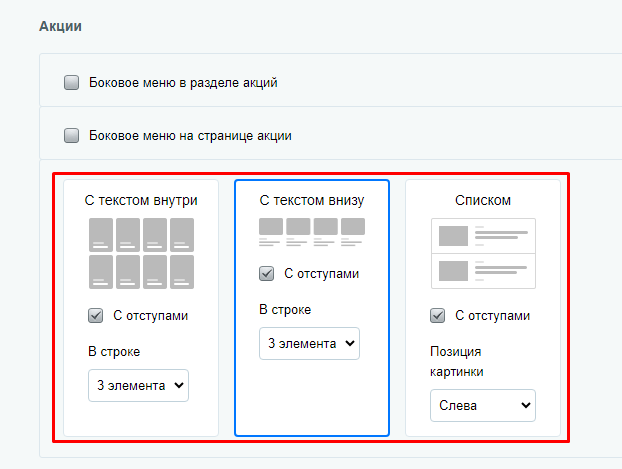Uncheck 'С отступами' under 'С текстом внизу'
The height and width of the screenshot is (469, 622).
[267, 273]
